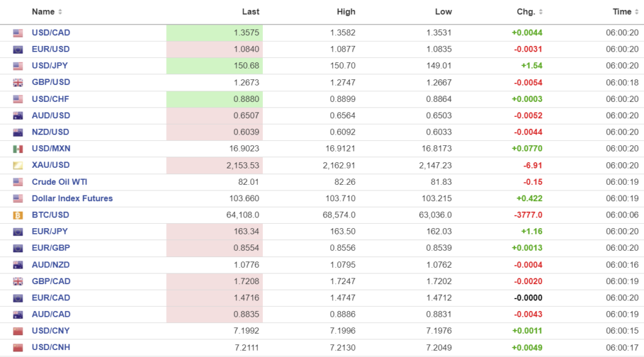Click the China flag icon beside USD/CNY
The width and height of the screenshot is (644, 357).
(18, 331)
